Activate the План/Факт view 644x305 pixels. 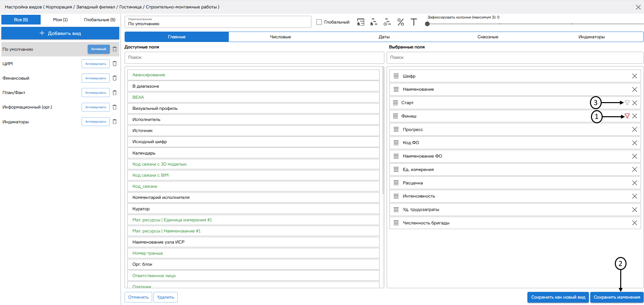tap(95, 93)
